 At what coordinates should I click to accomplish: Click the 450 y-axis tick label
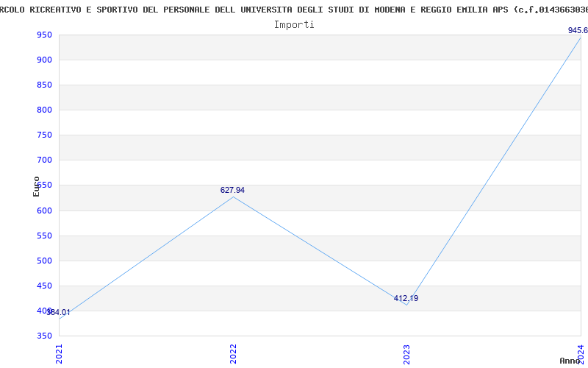coord(44,286)
